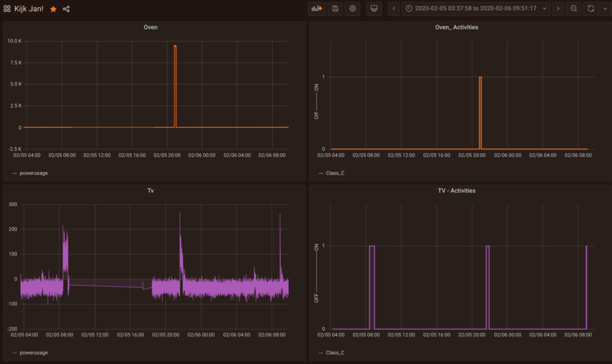Open TV - Activities panel title menu

click(x=456, y=191)
